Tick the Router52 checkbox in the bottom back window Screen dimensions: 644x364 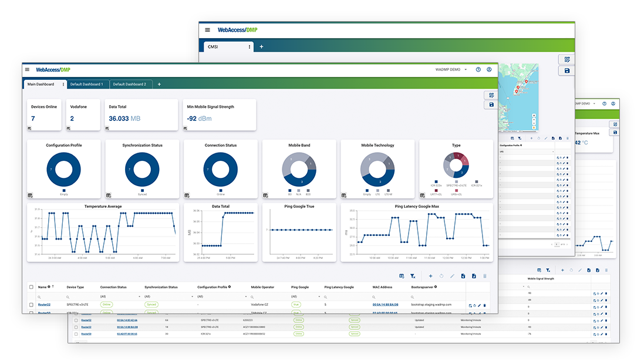[x=76, y=320]
